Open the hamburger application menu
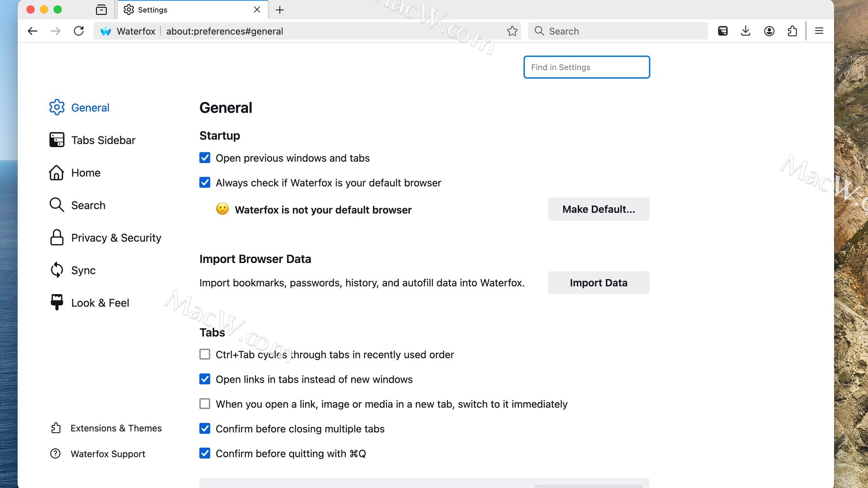This screenshot has width=868, height=488. tap(819, 31)
